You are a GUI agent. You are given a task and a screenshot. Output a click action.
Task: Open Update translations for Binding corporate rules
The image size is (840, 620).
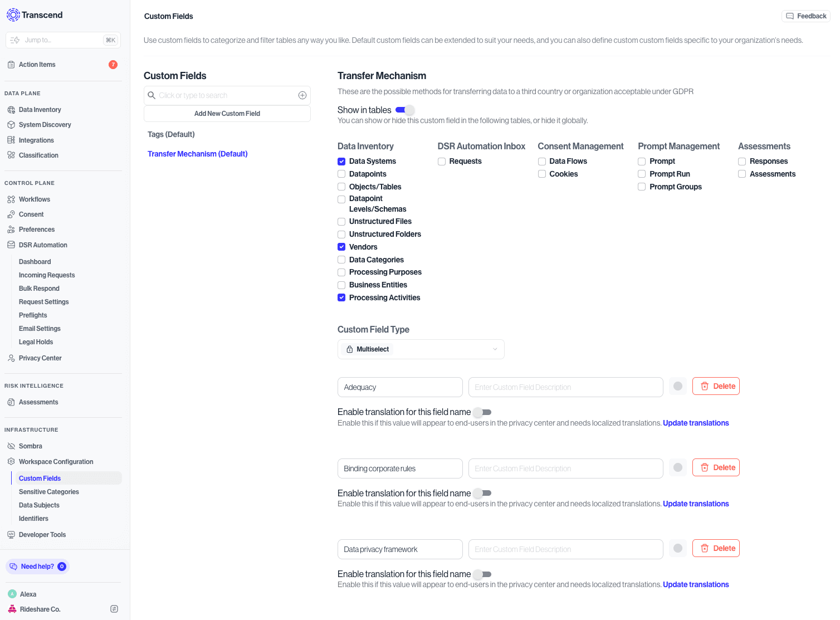tap(696, 504)
